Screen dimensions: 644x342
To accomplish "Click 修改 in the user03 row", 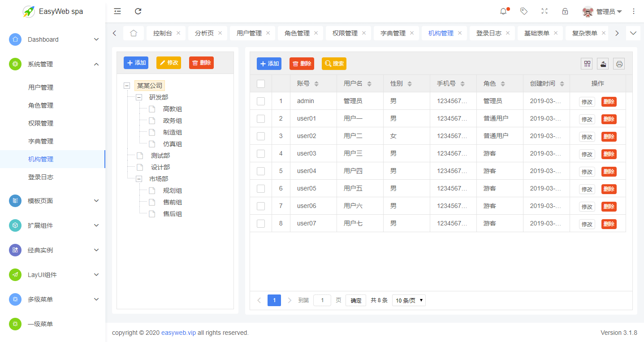I will pyautogui.click(x=587, y=154).
